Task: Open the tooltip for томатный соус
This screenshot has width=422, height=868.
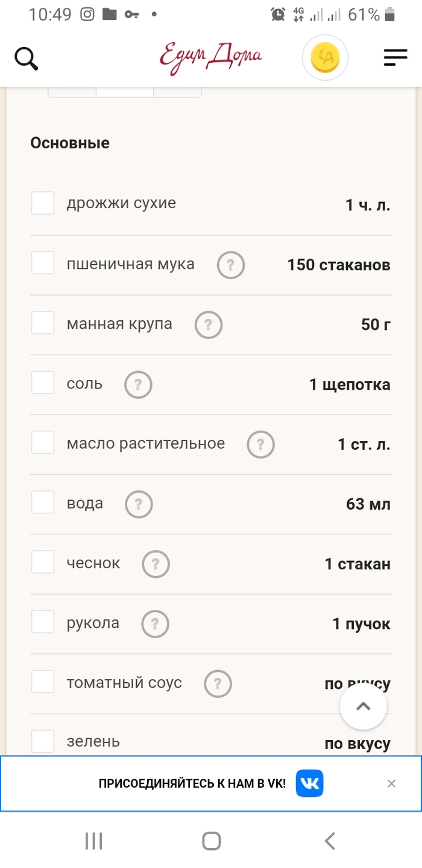Action: tap(218, 683)
